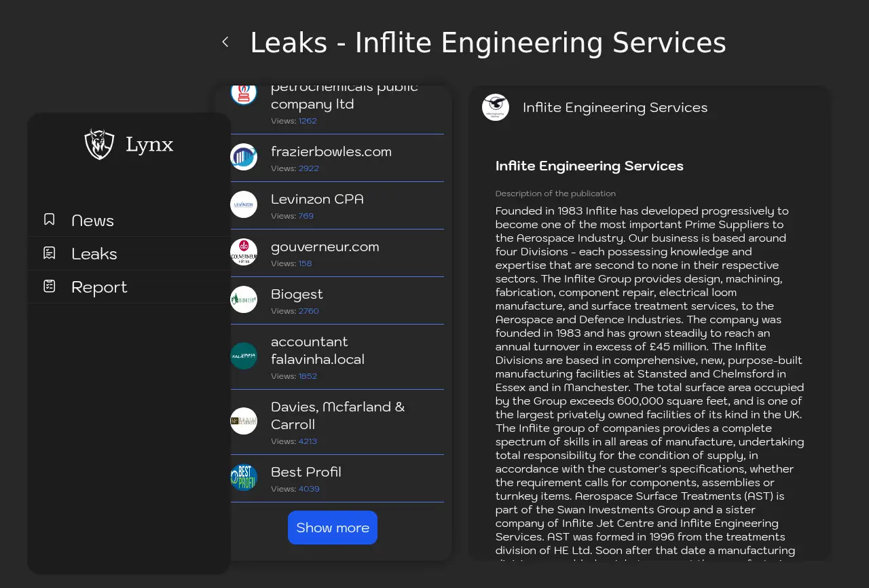Click the Report checklist icon

(x=50, y=287)
